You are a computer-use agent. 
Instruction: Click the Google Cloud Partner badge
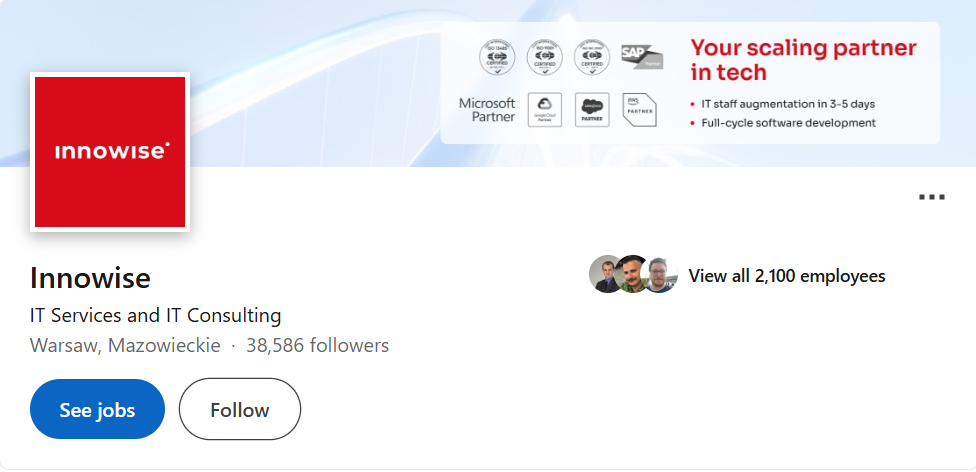[545, 110]
